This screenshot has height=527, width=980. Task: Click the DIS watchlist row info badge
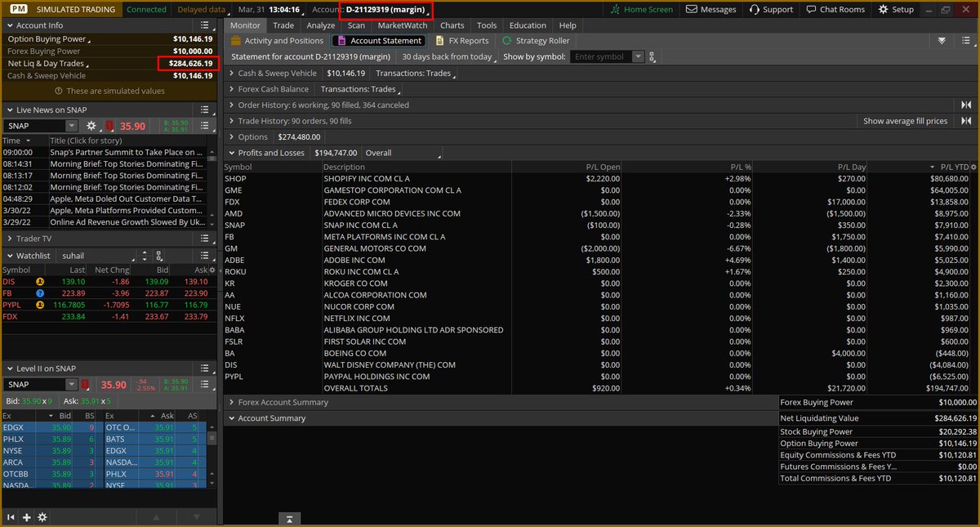pos(39,281)
